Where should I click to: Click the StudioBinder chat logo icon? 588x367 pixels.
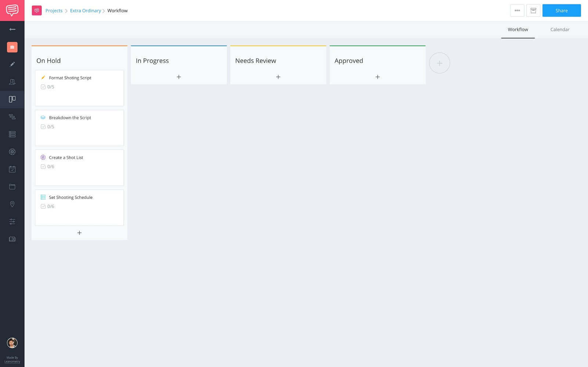tap(12, 10)
